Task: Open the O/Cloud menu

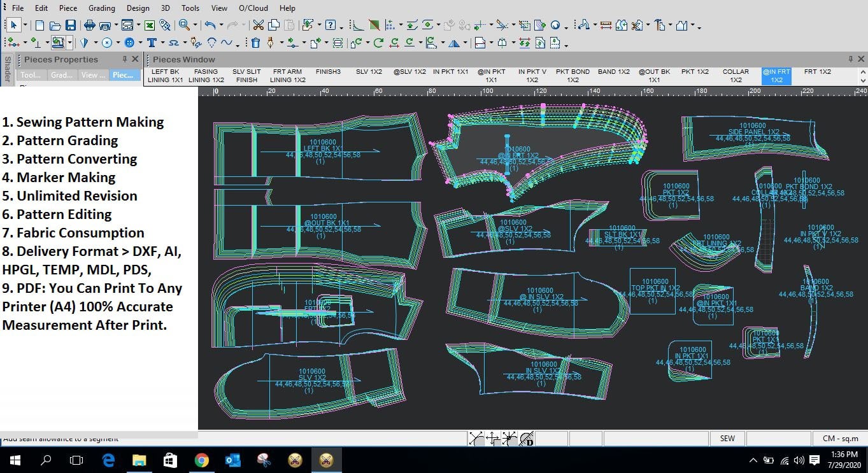Action: [x=253, y=8]
